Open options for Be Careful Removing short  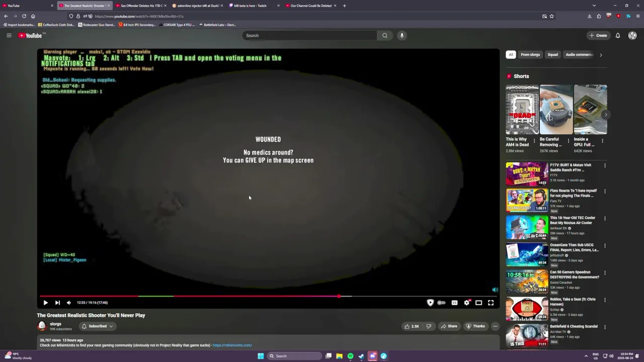tap(569, 141)
